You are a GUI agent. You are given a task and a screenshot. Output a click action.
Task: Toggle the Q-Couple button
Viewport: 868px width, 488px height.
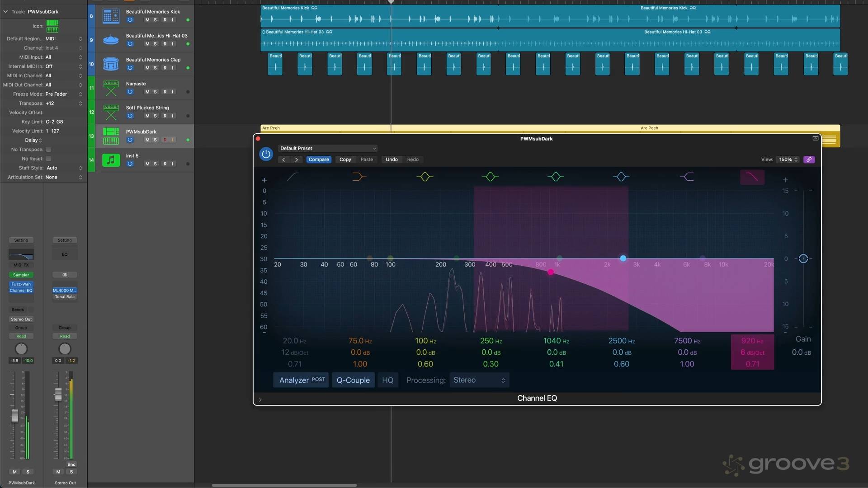pyautogui.click(x=353, y=380)
